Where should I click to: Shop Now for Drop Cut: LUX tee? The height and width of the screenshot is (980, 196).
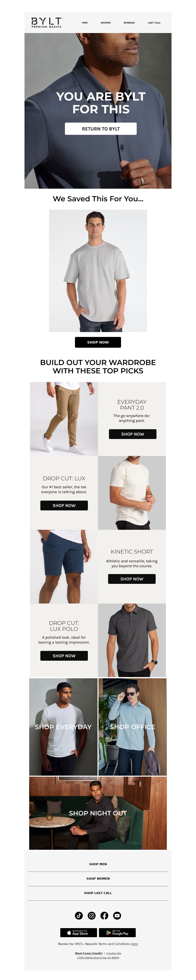click(64, 506)
